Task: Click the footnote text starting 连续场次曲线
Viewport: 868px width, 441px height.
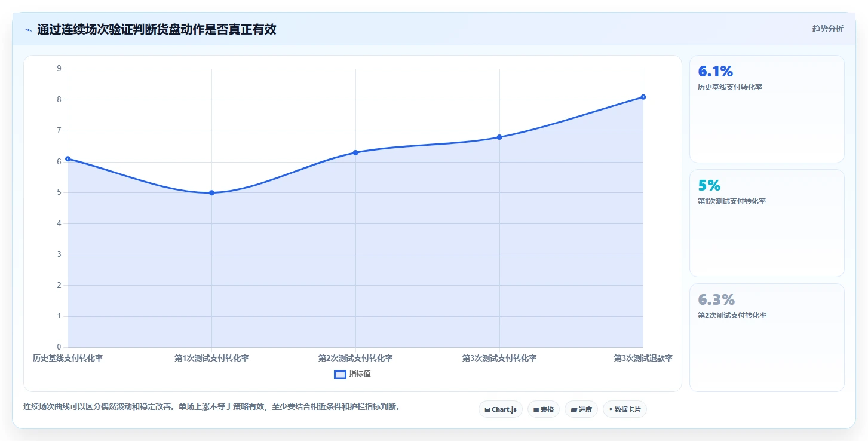Action: (x=211, y=407)
